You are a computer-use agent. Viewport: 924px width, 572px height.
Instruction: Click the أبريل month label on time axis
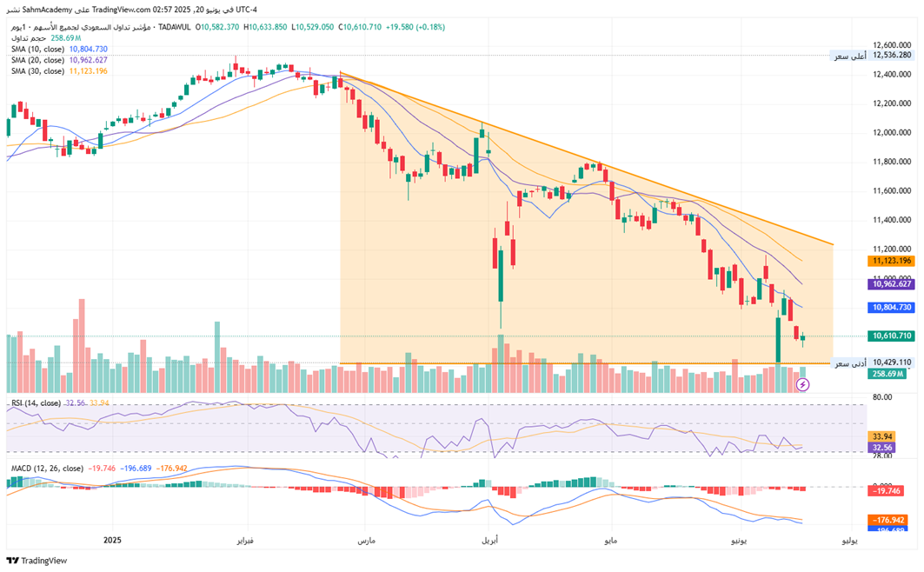(489, 540)
